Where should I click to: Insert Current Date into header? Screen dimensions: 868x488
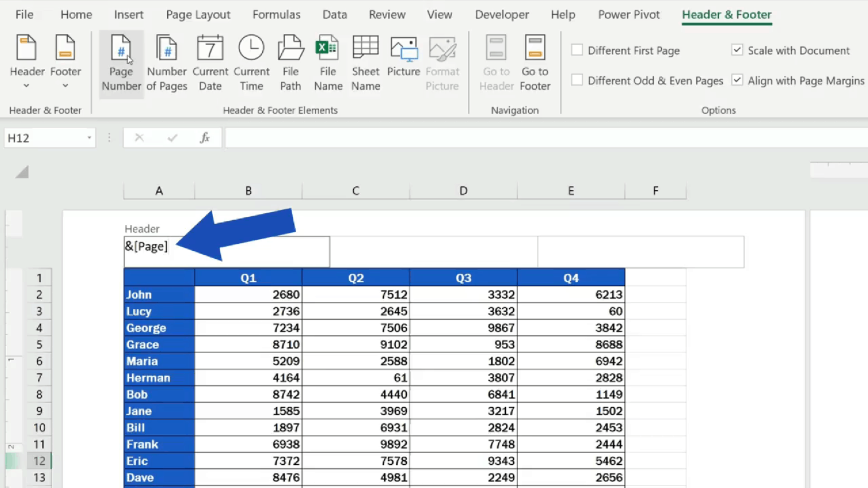pyautogui.click(x=210, y=63)
